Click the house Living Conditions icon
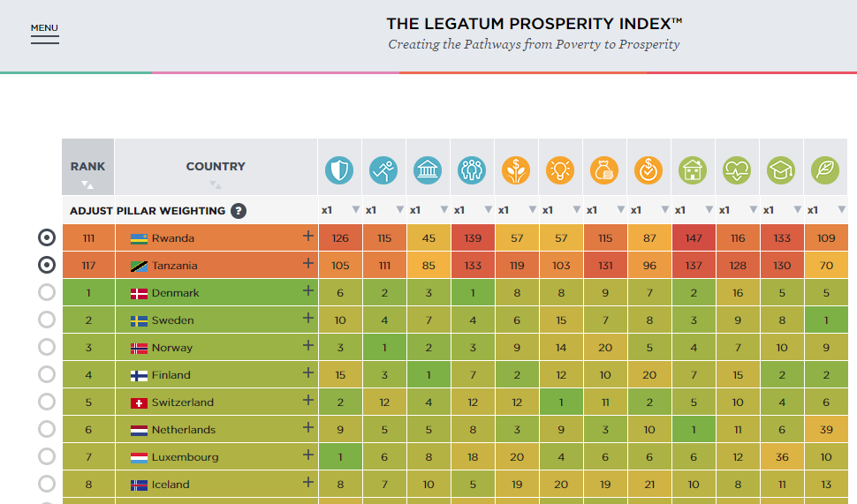This screenshot has height=504, width=857. 693,169
